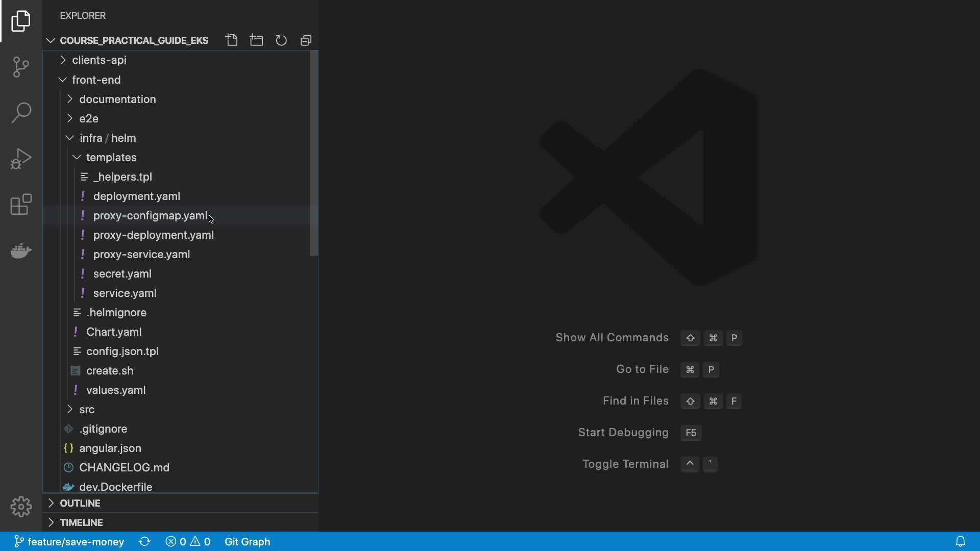Click the notifications bell in status bar
Screen dimensions: 980x551
(960, 542)
